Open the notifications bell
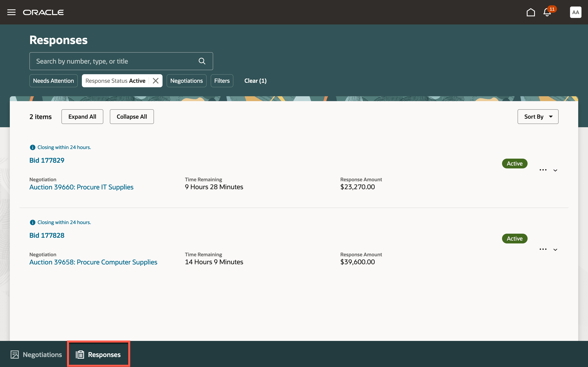Image resolution: width=588 pixels, height=367 pixels. point(547,12)
